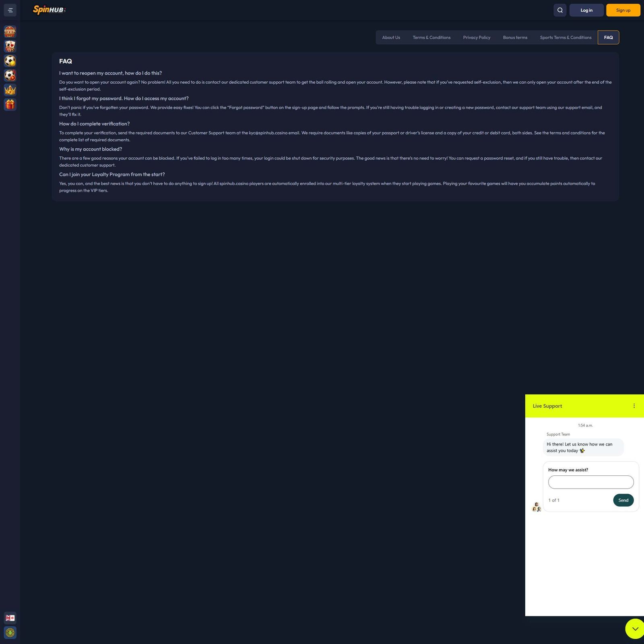Open the Privacy Policy tab
Screen dimensions: 644x644
477,37
